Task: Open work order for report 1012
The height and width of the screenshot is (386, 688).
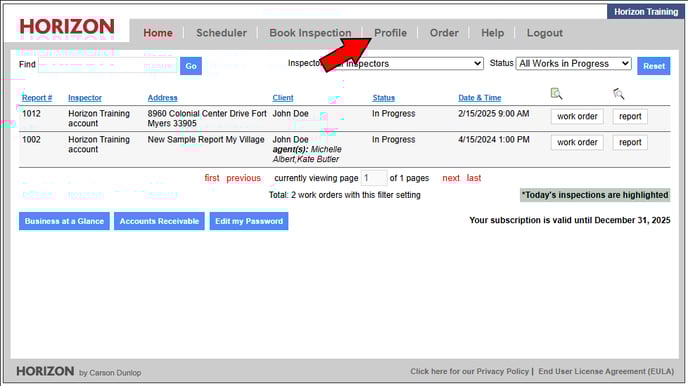Action: click(x=577, y=116)
